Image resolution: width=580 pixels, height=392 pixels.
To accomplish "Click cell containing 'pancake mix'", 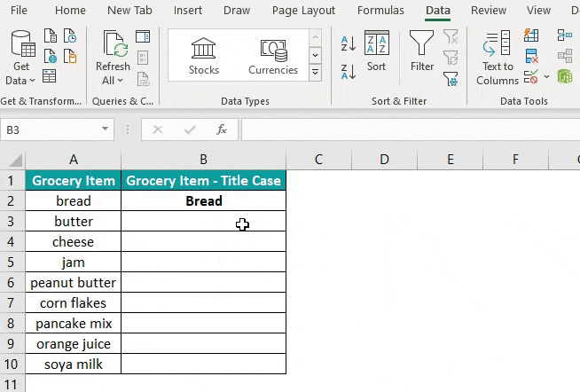I will pyautogui.click(x=74, y=323).
